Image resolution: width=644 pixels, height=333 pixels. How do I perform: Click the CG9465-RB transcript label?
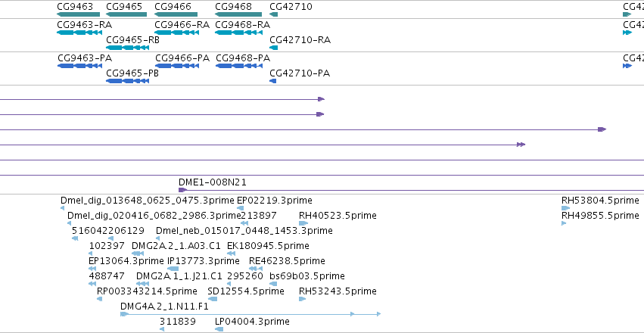coord(132,40)
